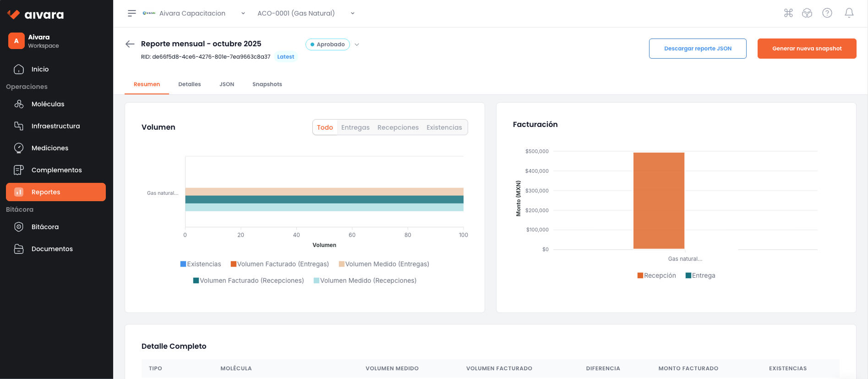Click the help question mark icon
Image resolution: width=868 pixels, height=379 pixels.
pos(827,13)
